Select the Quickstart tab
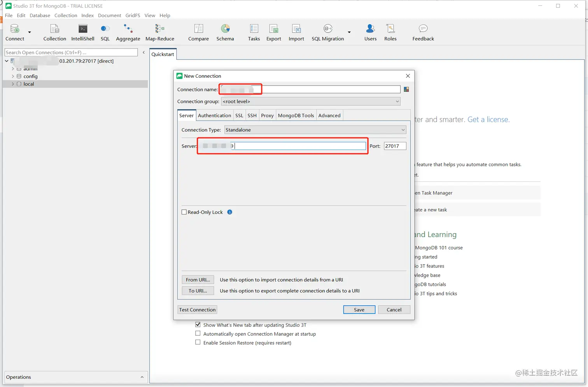This screenshot has width=588, height=387. pos(163,54)
